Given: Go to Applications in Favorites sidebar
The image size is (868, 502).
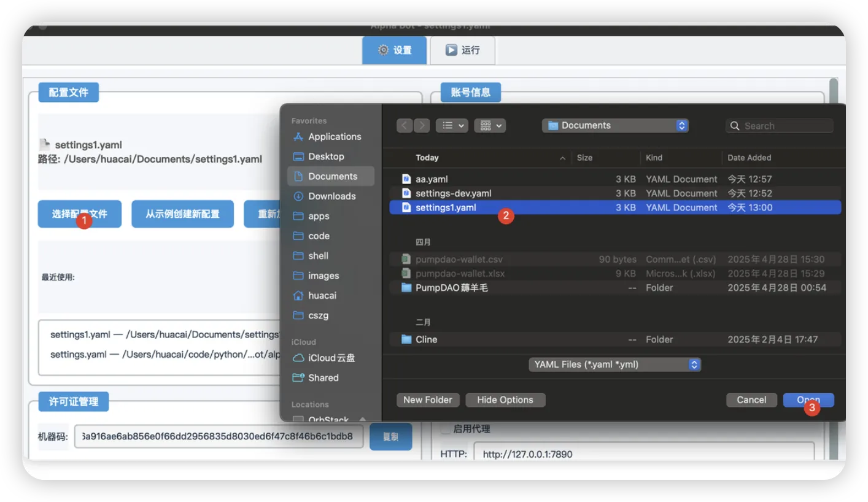Looking at the screenshot, I should 334,137.
